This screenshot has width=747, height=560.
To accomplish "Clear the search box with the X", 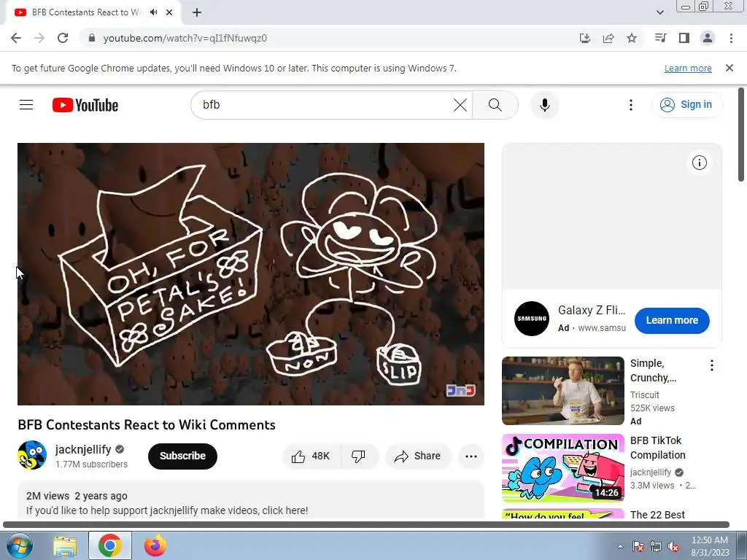I will click(x=460, y=105).
